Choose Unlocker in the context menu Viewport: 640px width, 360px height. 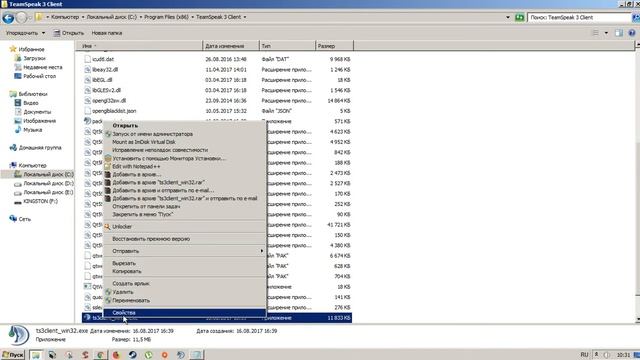tap(184, 227)
